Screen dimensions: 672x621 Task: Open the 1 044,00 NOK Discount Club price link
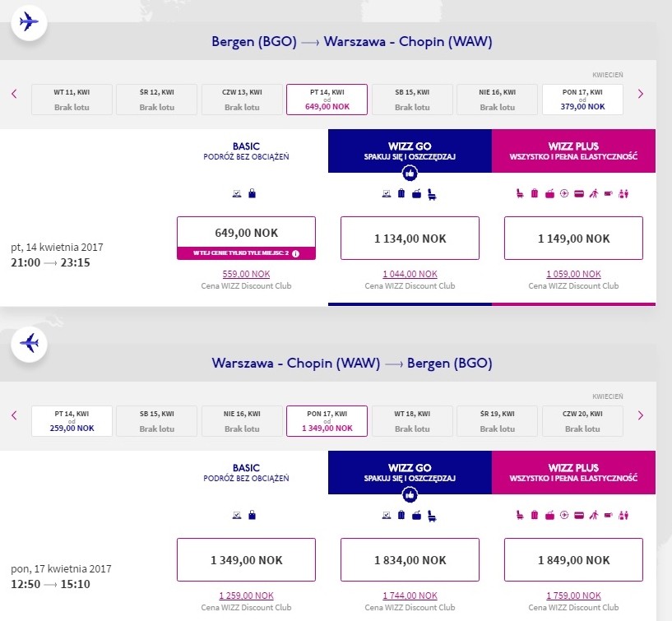(410, 274)
